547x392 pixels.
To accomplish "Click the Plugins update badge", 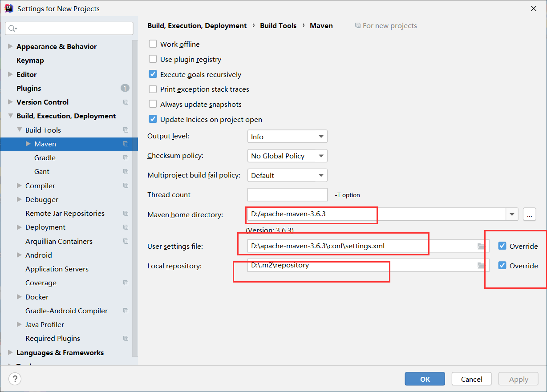I will (125, 88).
